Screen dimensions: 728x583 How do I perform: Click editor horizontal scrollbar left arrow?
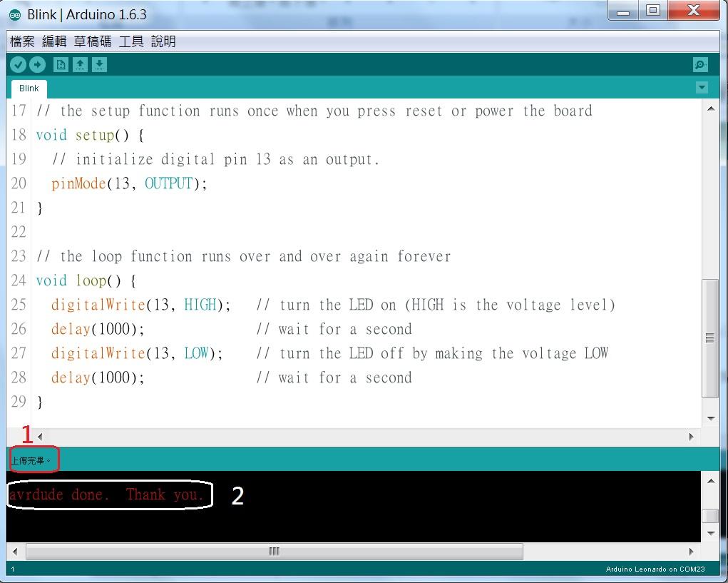[x=41, y=437]
